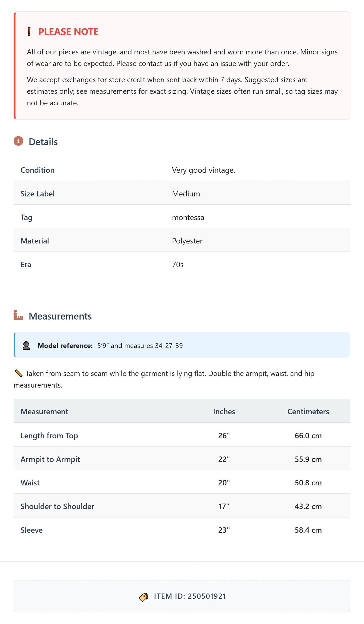The width and height of the screenshot is (364, 624).
Task: Click the Shoulder to Shoulder row label
Action: click(57, 506)
